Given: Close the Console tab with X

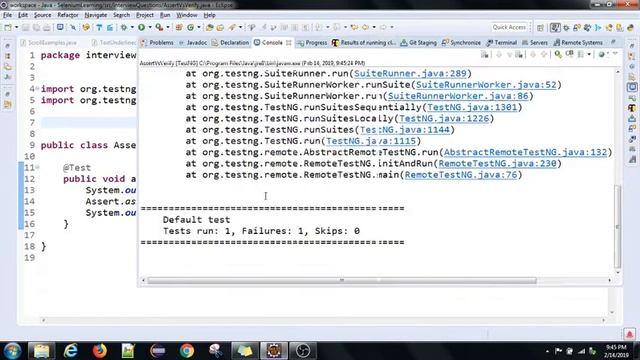Looking at the screenshot, I should pos(289,42).
